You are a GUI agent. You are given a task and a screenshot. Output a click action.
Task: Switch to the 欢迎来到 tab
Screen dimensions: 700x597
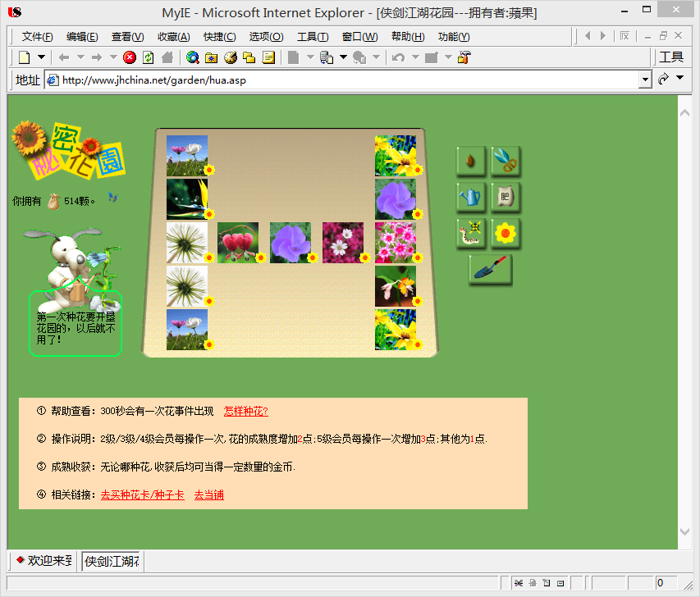click(43, 560)
